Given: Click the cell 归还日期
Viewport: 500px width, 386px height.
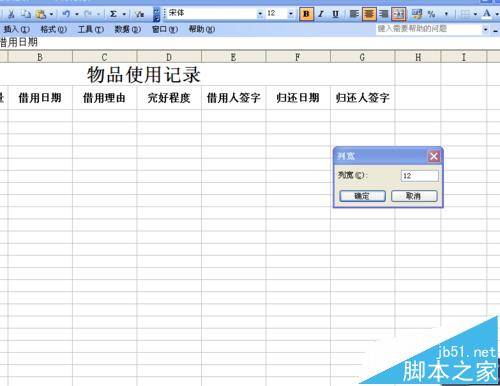Looking at the screenshot, I should tap(298, 98).
